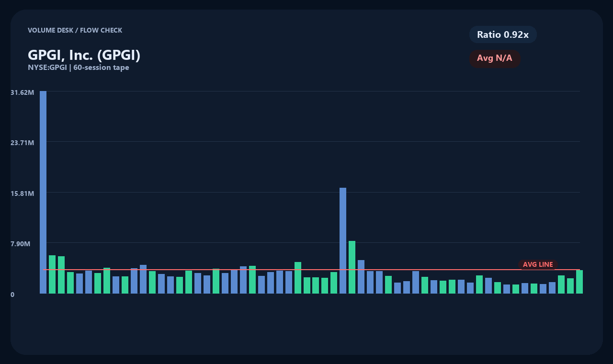Select the GPGI, Inc. (GPGI) title

(84, 55)
